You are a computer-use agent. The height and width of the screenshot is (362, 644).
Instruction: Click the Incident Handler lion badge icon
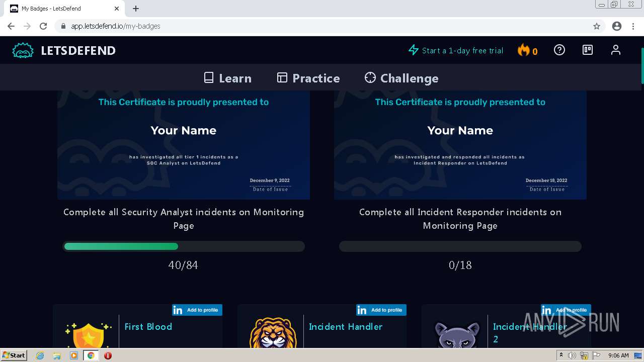coord(273,333)
